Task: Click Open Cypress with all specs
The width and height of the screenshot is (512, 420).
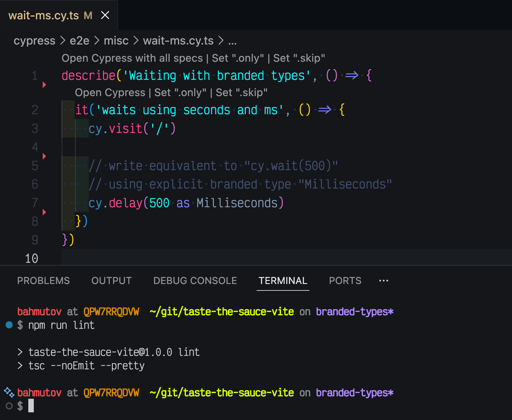Action: pyautogui.click(x=132, y=58)
